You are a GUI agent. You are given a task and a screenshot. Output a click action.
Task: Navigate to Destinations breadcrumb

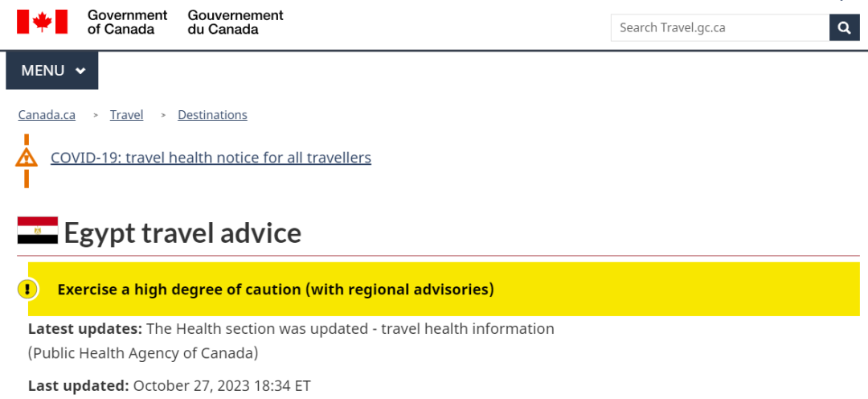212,115
